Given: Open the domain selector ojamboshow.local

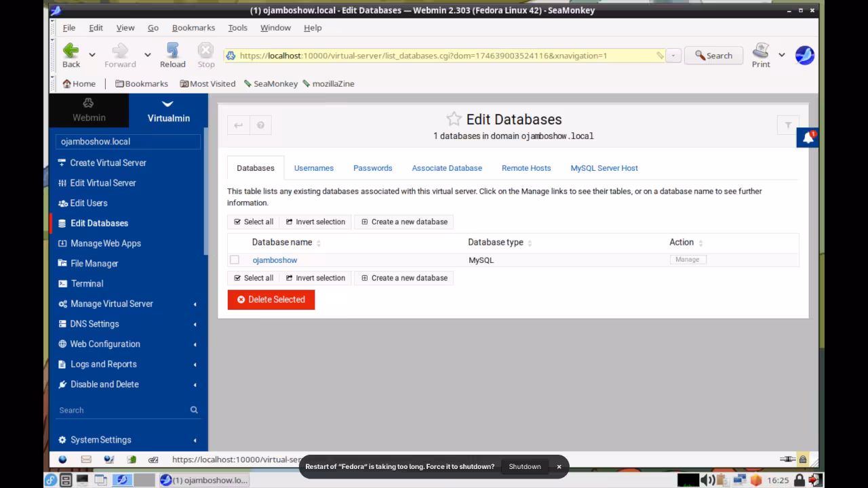Looking at the screenshot, I should tap(128, 142).
